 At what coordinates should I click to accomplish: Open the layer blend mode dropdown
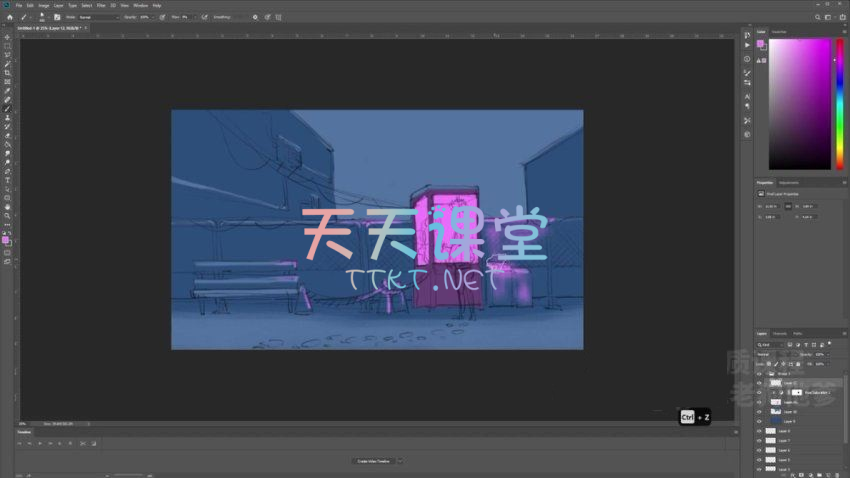click(772, 354)
